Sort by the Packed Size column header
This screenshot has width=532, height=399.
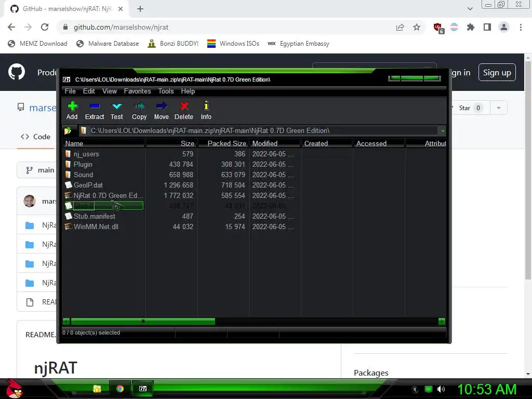pos(223,143)
